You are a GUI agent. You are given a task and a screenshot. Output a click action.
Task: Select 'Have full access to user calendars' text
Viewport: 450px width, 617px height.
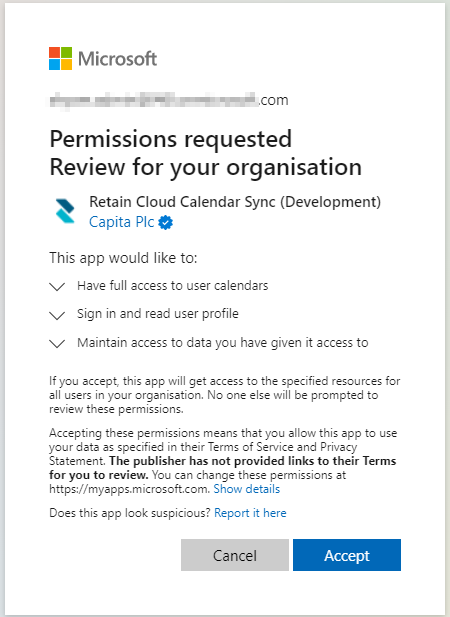173,286
